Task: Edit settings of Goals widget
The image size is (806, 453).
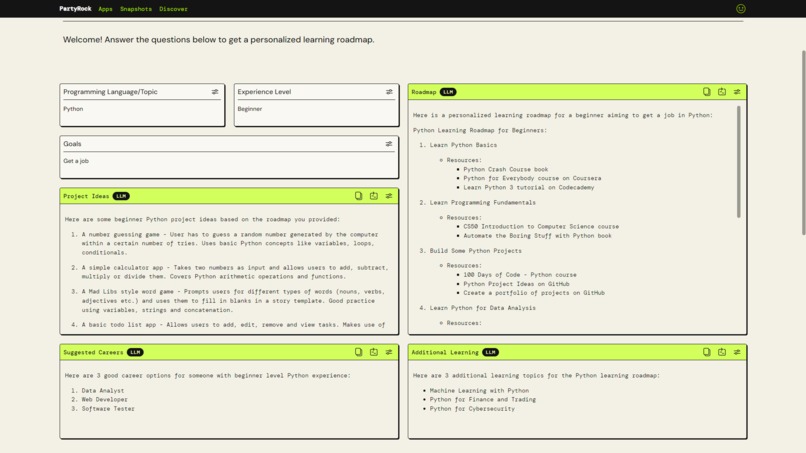Action: 389,144
